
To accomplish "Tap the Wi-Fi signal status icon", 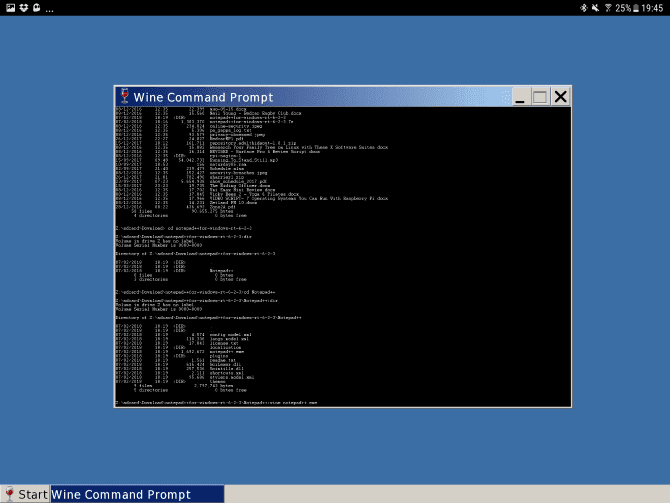I will [x=608, y=8].
